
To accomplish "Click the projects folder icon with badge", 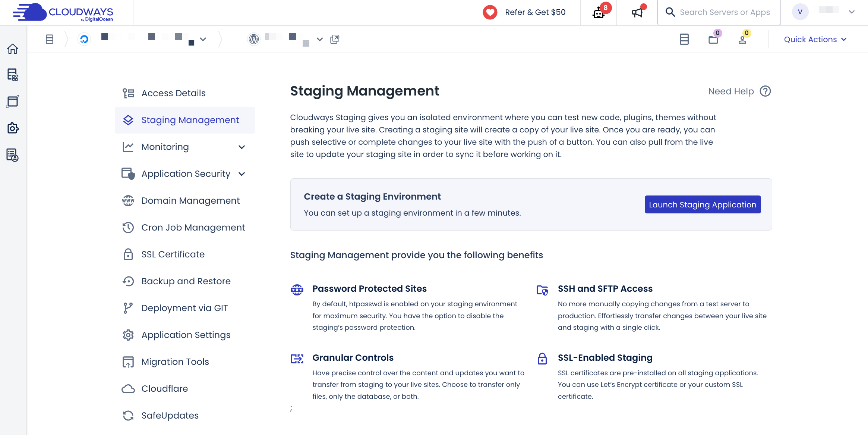I will pyautogui.click(x=713, y=39).
